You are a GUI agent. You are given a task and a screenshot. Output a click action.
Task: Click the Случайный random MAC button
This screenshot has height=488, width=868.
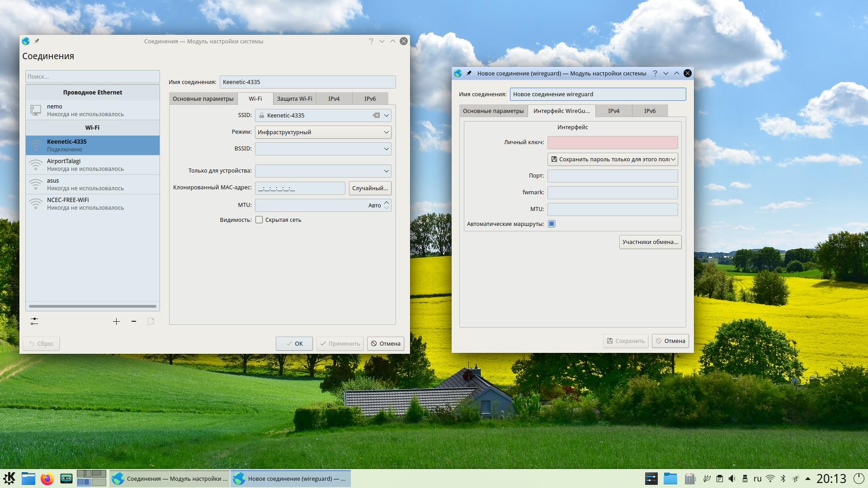click(370, 188)
